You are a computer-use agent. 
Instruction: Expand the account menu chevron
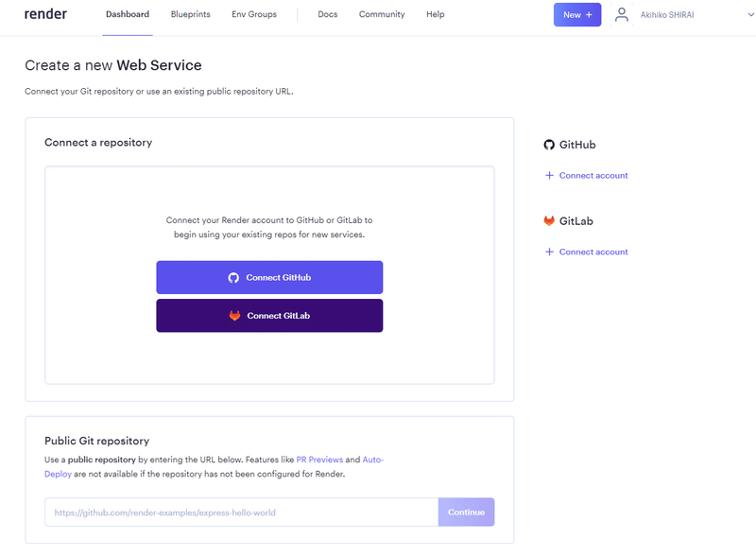pos(738,15)
